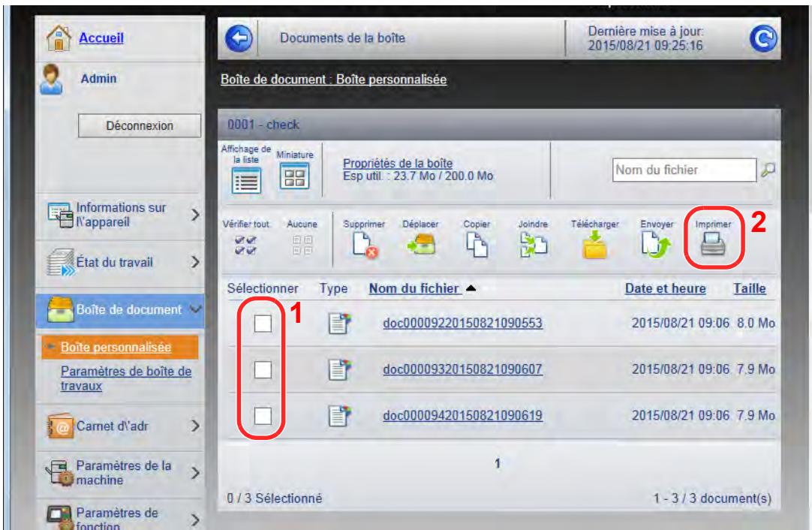The height and width of the screenshot is (530, 812).
Task: Click the back arrow icon
Action: coord(239,38)
